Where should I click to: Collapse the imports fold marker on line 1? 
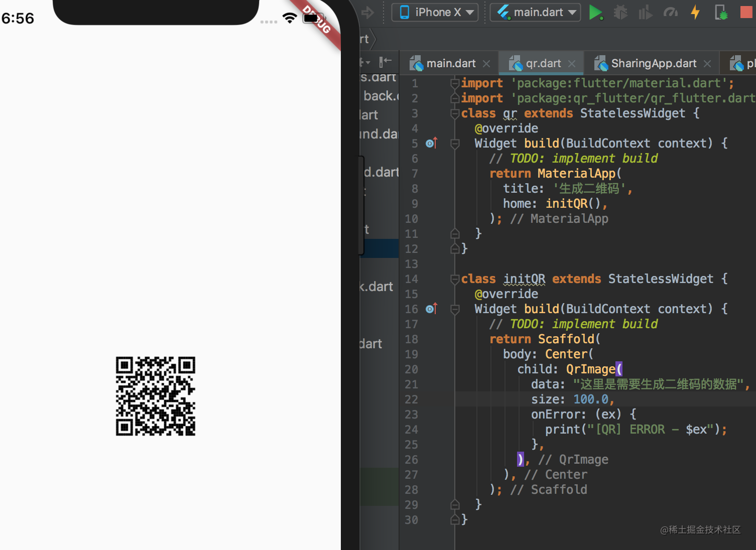point(455,83)
